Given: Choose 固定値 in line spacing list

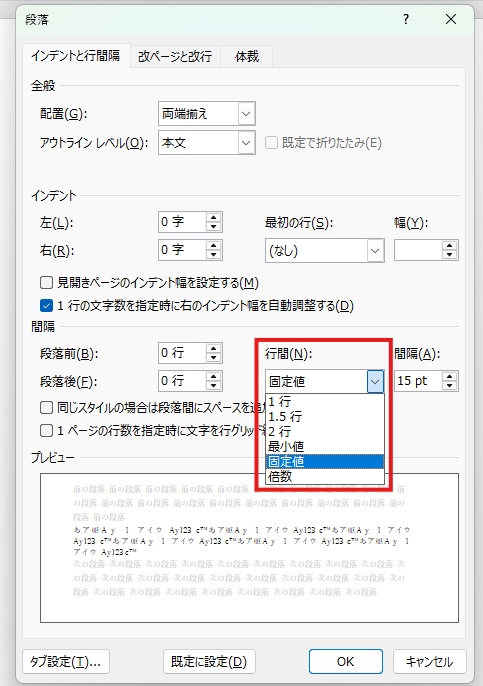Looking at the screenshot, I should (325, 462).
